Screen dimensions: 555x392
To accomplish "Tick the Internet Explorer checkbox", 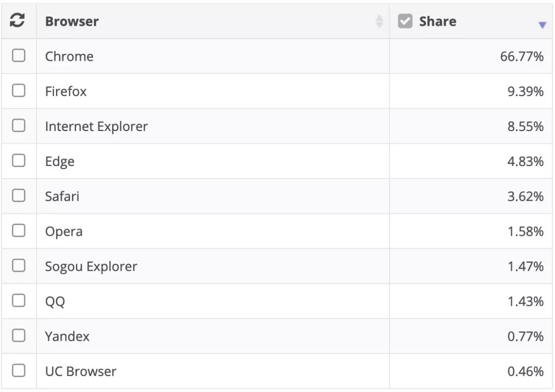I will (18, 125).
